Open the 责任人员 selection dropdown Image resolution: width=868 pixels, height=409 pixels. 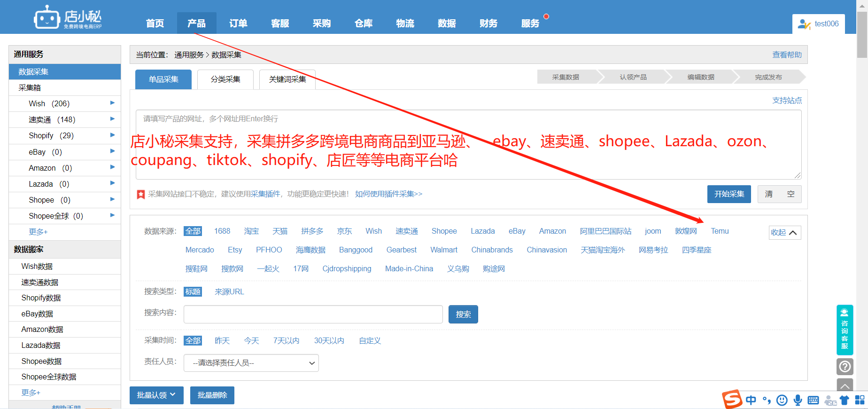(251, 363)
